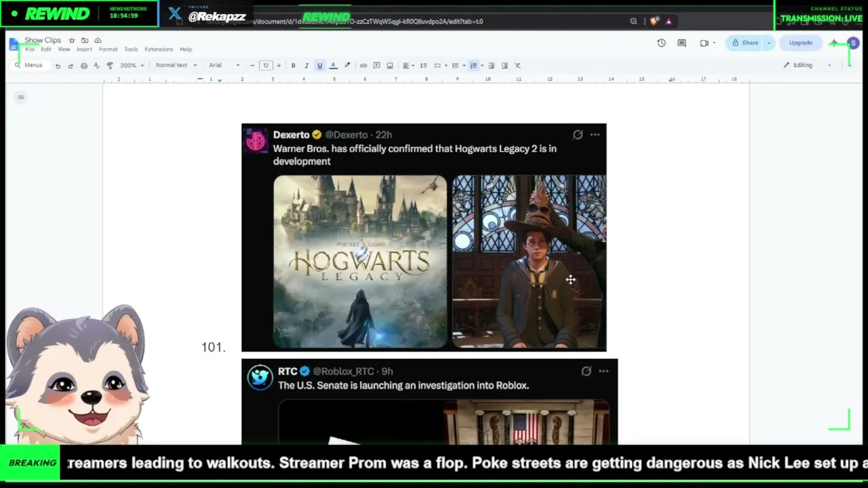868x488 pixels.
Task: Run spelling and grammar check
Action: point(96,66)
